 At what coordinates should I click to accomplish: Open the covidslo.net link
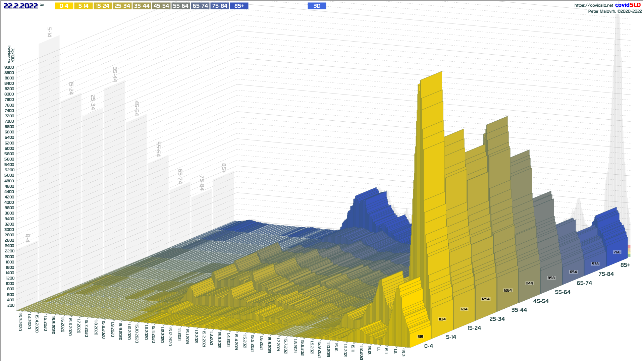(x=593, y=5)
